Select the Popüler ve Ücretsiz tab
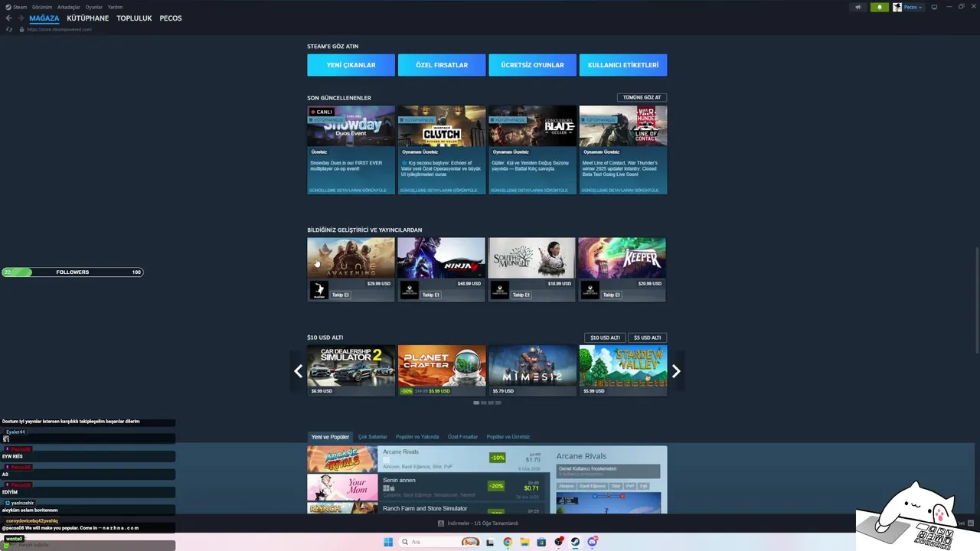 pyautogui.click(x=508, y=437)
